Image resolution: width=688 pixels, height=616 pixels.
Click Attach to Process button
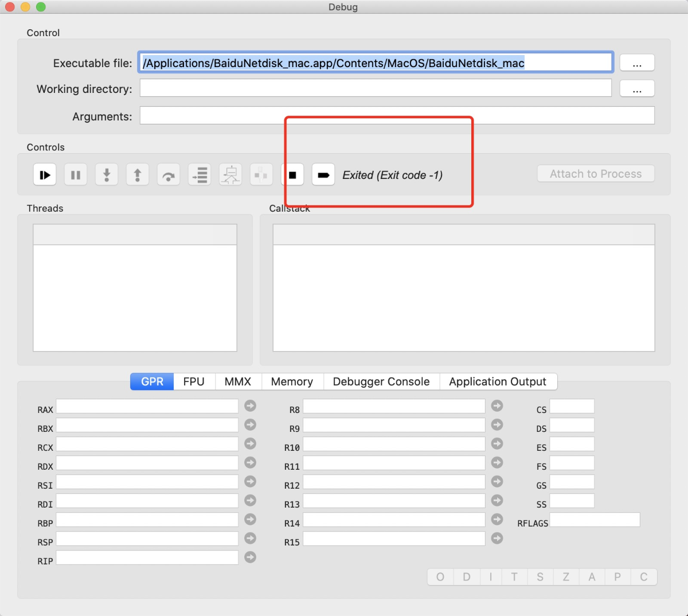tap(596, 174)
